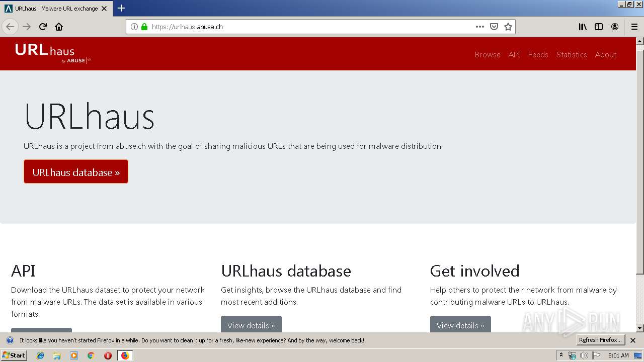
Task: Open the Feeds navigation link
Action: [538, 55]
